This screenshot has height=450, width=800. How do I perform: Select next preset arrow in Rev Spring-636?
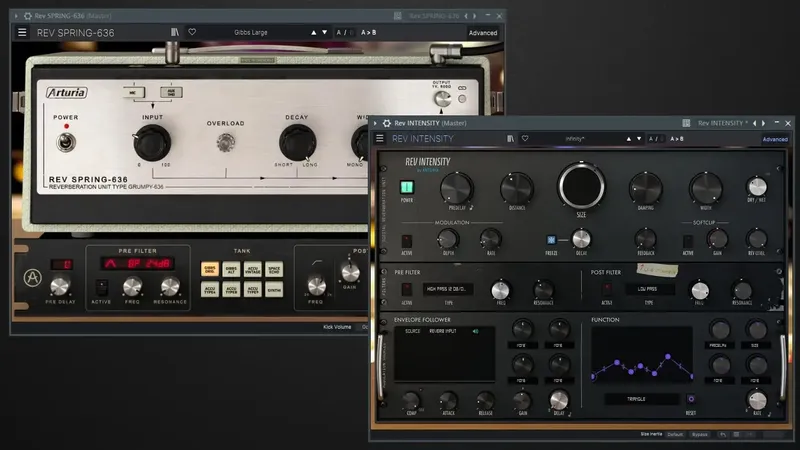coord(324,32)
